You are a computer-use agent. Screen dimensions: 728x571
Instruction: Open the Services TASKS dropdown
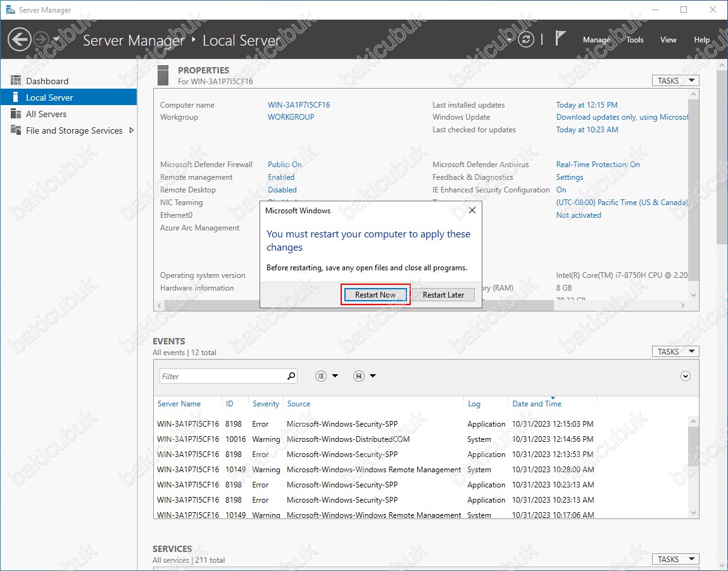pos(675,560)
